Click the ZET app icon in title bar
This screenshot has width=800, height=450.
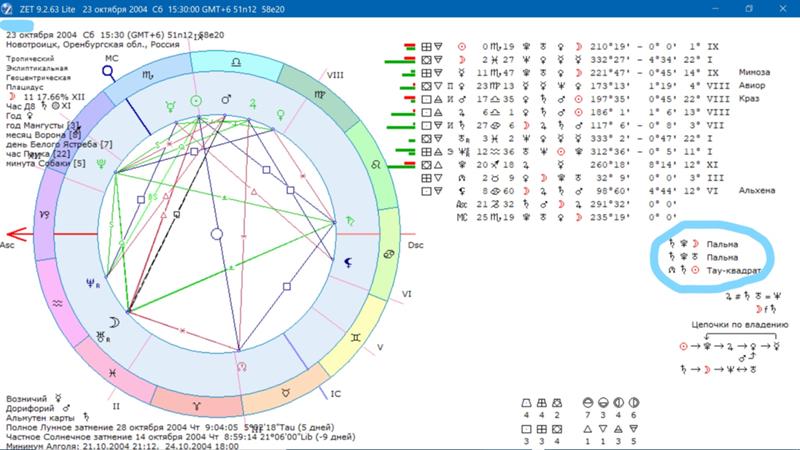pos(7,9)
